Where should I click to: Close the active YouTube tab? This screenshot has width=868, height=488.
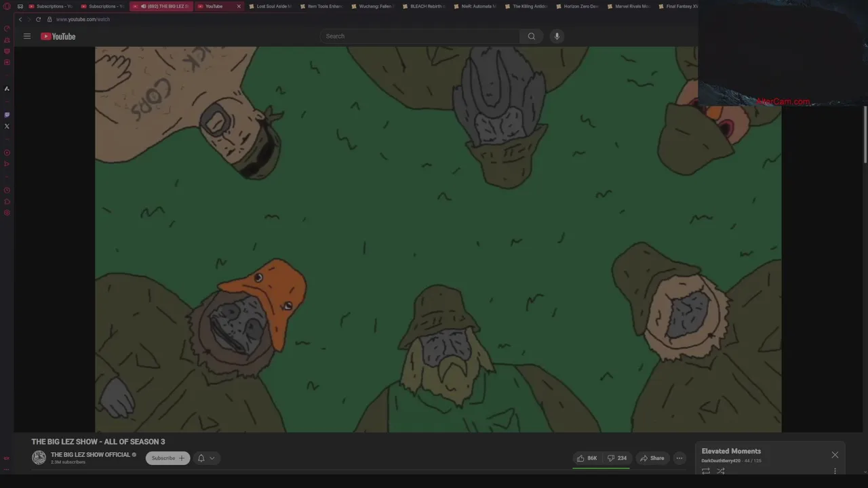(239, 6)
